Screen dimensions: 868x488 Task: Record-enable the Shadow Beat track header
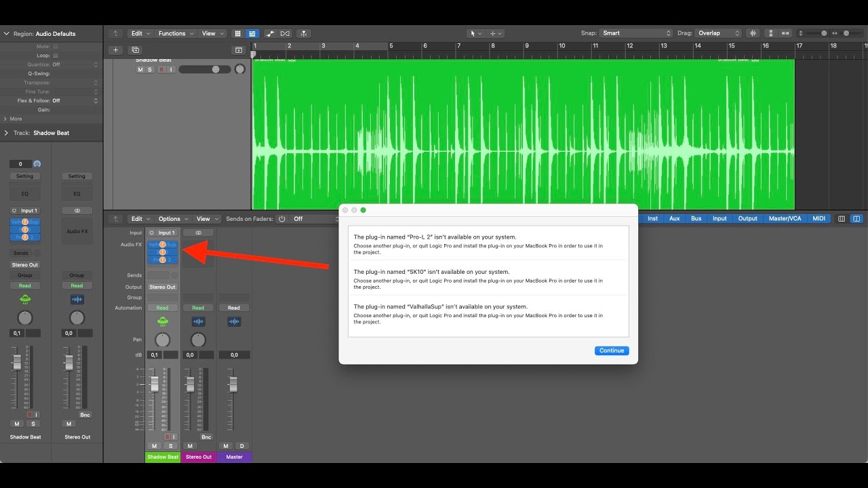coord(161,69)
